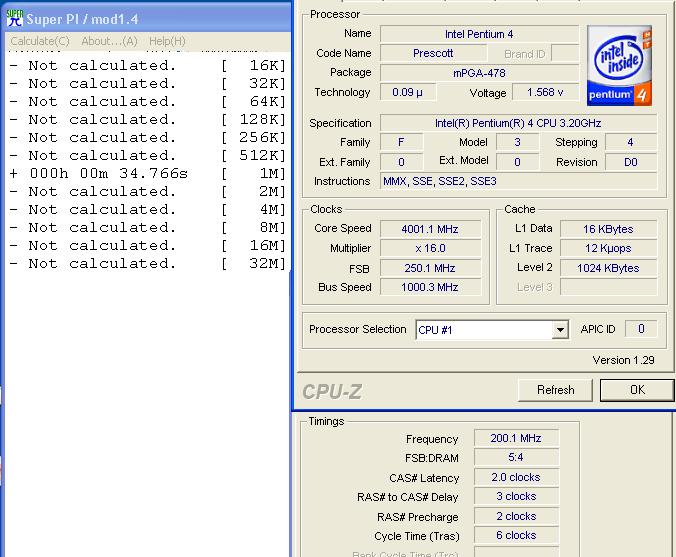This screenshot has width=676, height=557.
Task: Click the Super PI title bar icon
Action: [x=15, y=18]
